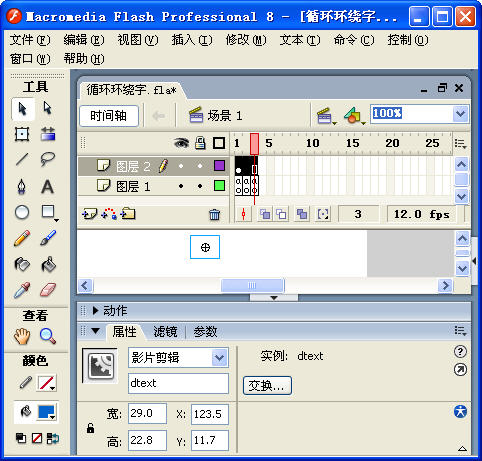Select the Line tool

[22, 159]
